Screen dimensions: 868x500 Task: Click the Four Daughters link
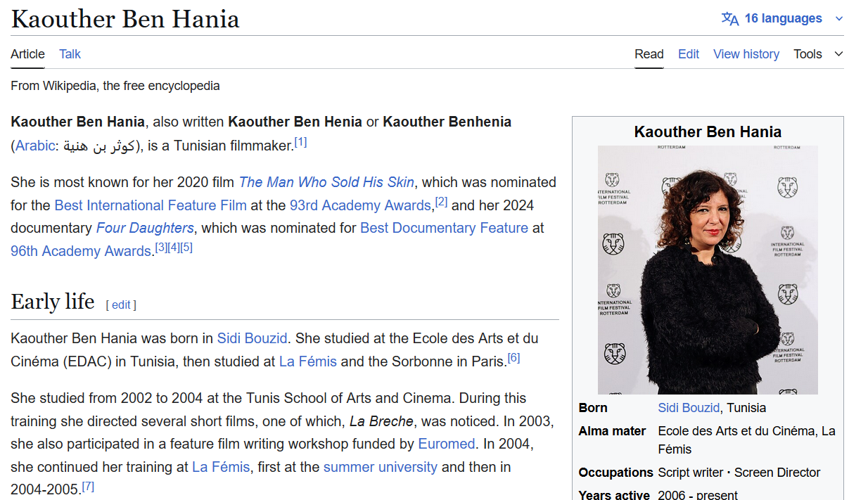(x=145, y=228)
